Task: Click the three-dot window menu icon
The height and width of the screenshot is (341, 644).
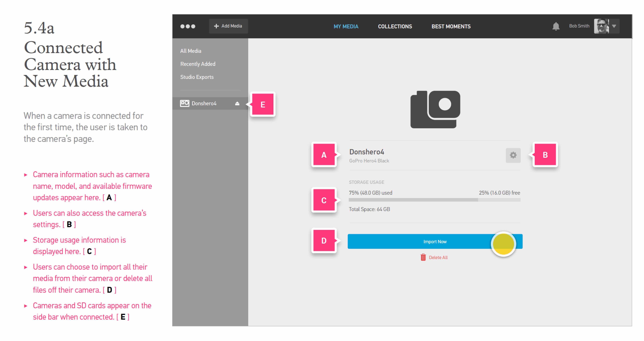Action: (x=188, y=26)
